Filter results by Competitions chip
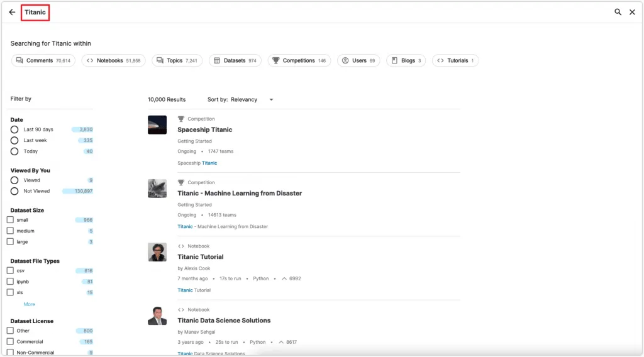 299,60
